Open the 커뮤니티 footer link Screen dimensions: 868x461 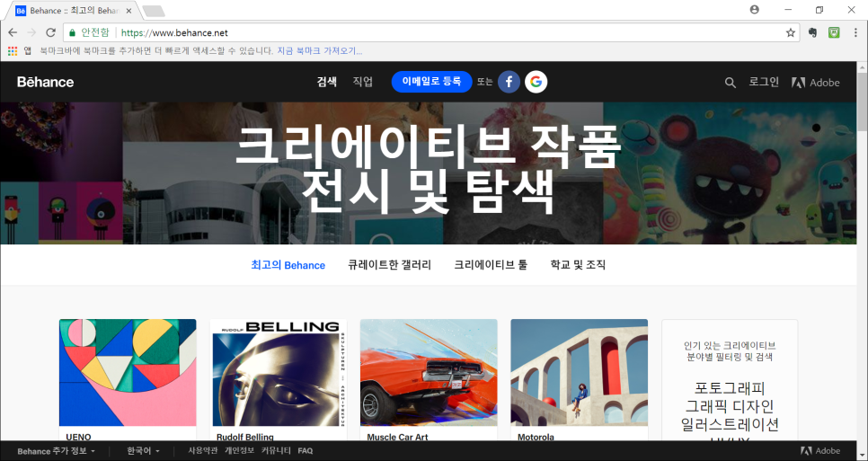276,451
